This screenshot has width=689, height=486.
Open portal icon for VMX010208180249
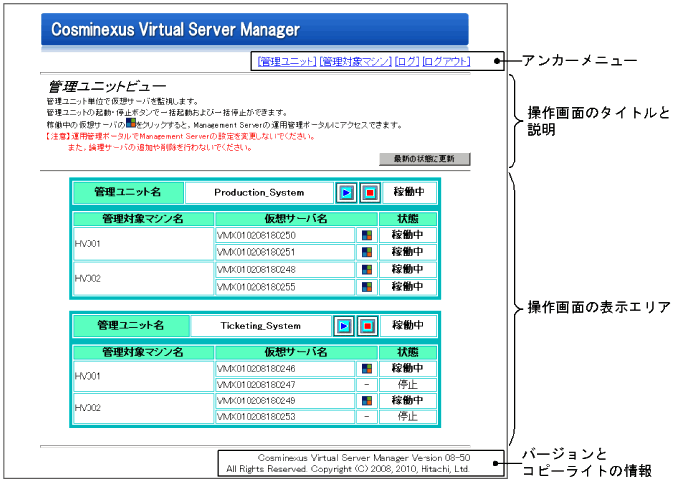click(x=367, y=400)
